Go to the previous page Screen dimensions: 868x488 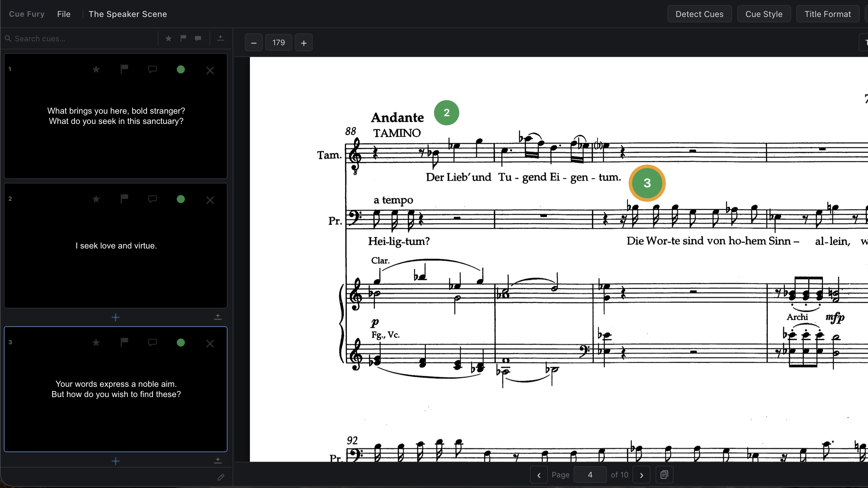click(539, 475)
